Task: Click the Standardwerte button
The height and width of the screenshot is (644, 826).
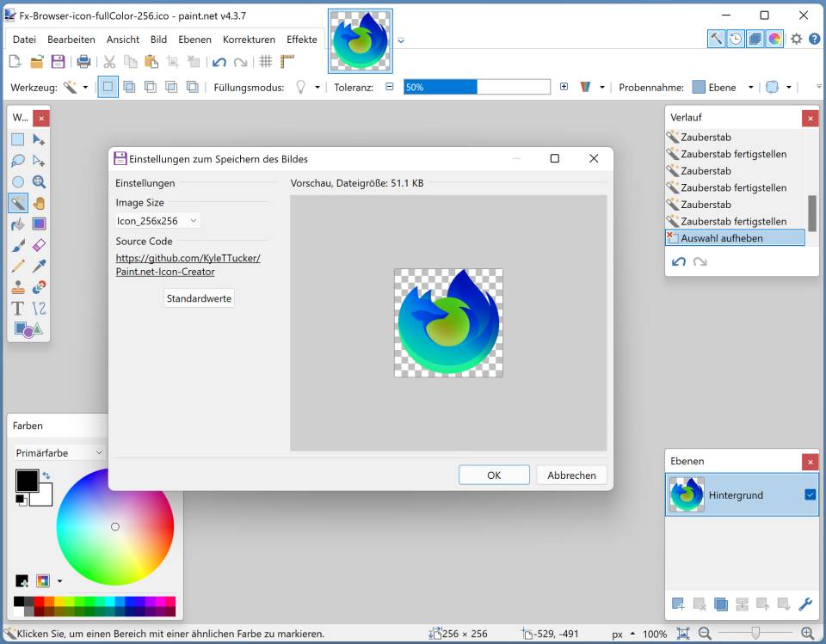Action: click(199, 297)
